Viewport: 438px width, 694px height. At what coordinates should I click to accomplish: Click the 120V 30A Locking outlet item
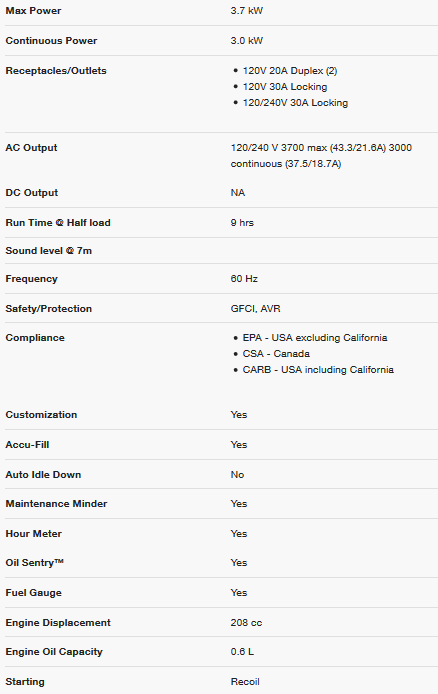pos(285,87)
